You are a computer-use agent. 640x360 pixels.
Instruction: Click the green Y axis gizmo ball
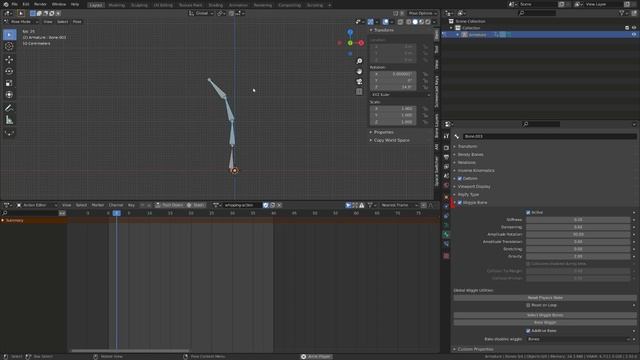350,43
